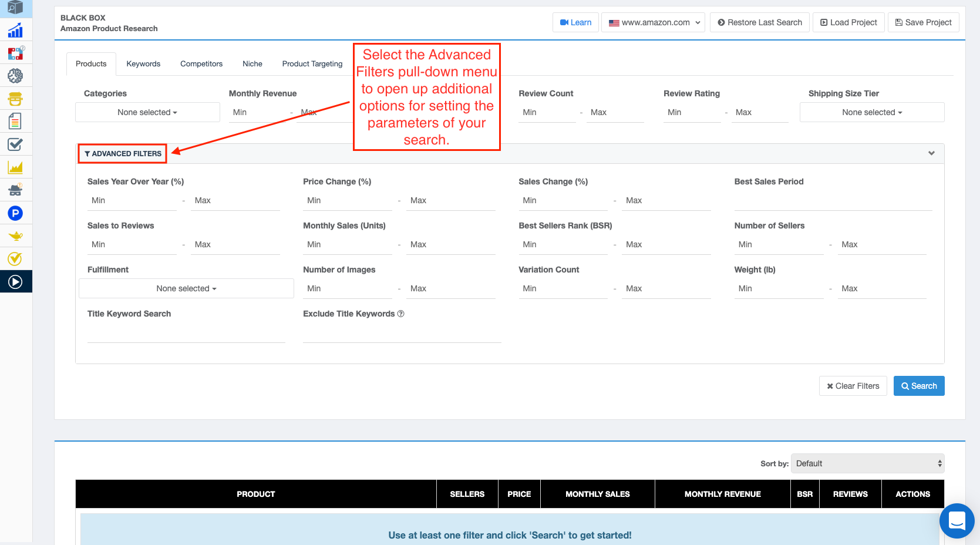Select the Index Checker checkmark icon
This screenshot has width=980, height=545.
coord(16,144)
